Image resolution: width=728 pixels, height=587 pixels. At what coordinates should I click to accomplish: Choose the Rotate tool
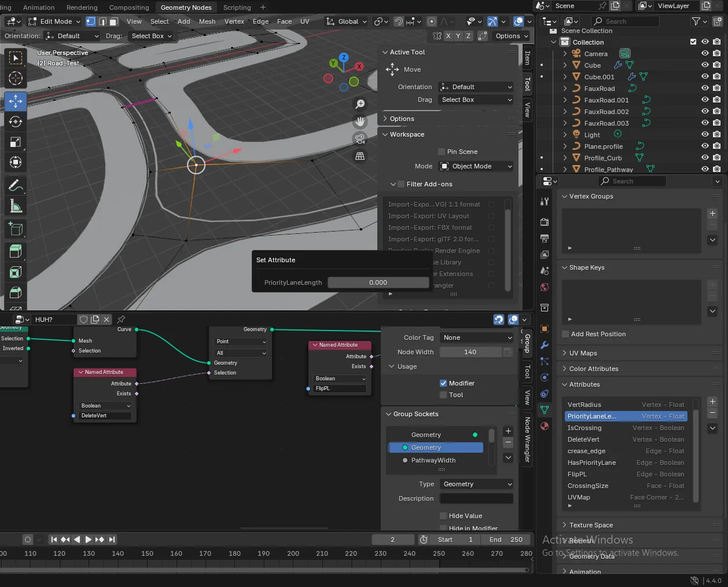(16, 122)
